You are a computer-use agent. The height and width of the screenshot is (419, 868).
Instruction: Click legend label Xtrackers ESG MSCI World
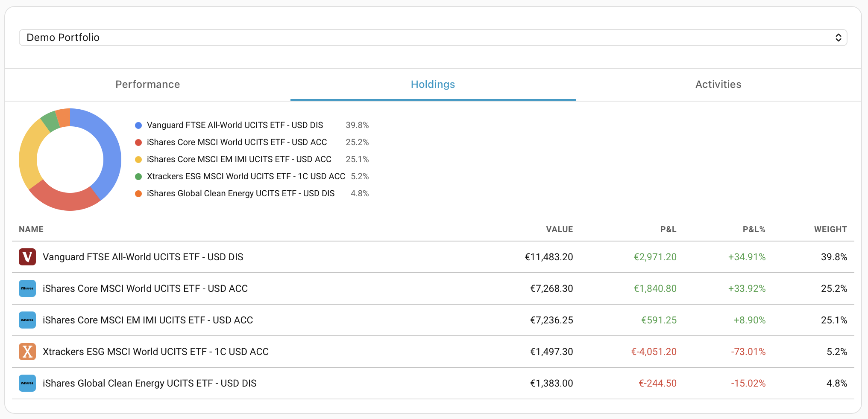point(246,177)
